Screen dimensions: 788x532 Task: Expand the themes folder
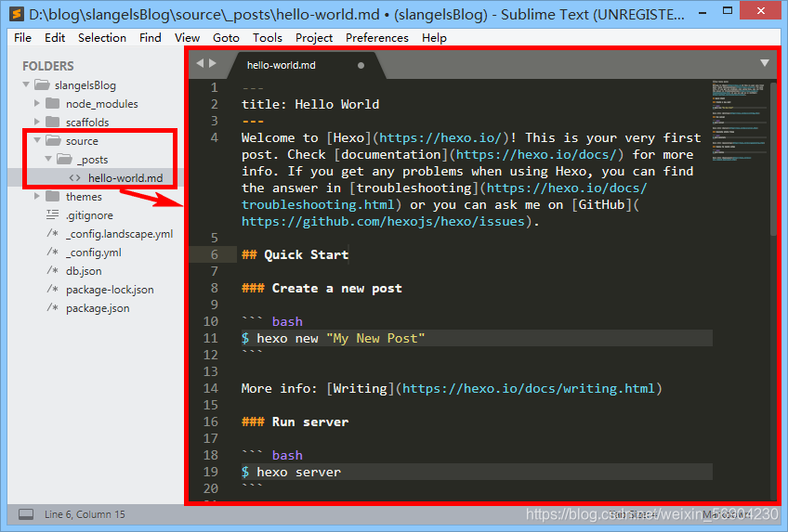tap(36, 196)
